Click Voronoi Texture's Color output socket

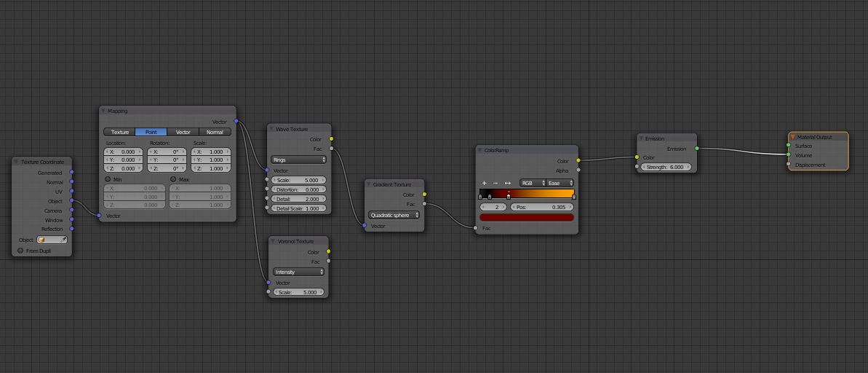[328, 251]
